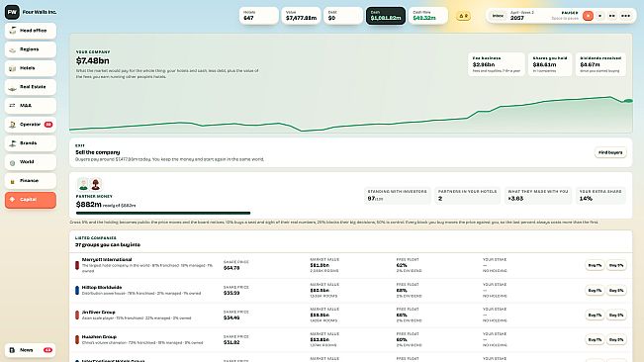Buy 5% of Hilltop Worldwide
Screen dimensions: 644x362
(616, 291)
